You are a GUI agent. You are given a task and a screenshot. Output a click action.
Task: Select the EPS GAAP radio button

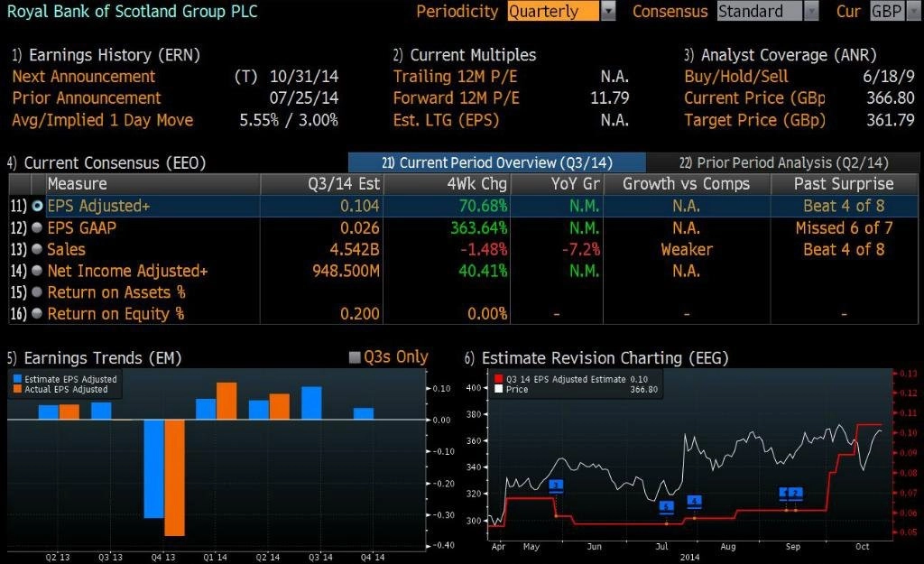[x=37, y=227]
